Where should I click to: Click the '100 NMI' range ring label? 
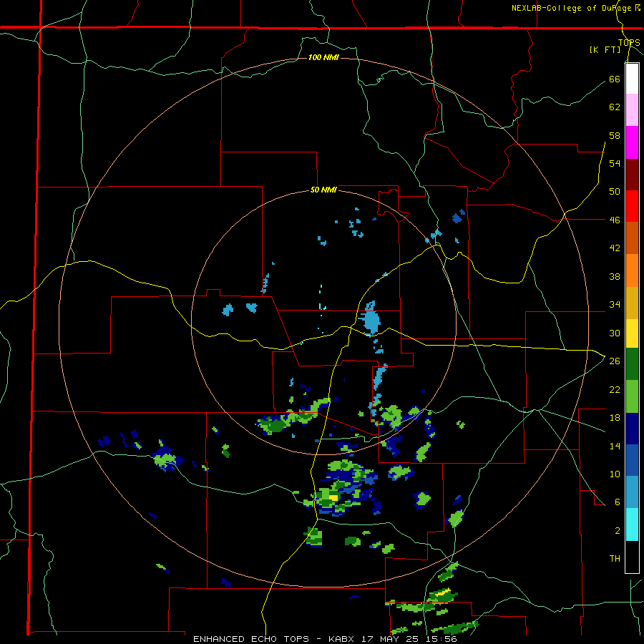323,57
